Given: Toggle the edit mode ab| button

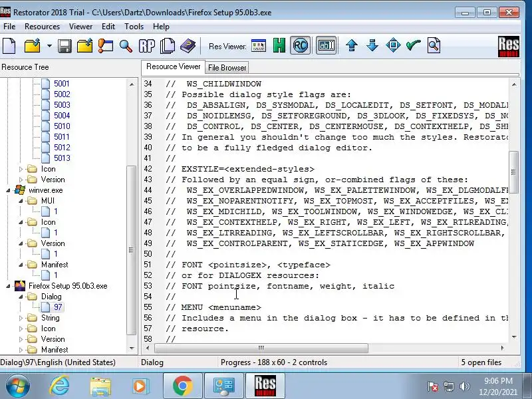Looking at the screenshot, I should 326,45.
